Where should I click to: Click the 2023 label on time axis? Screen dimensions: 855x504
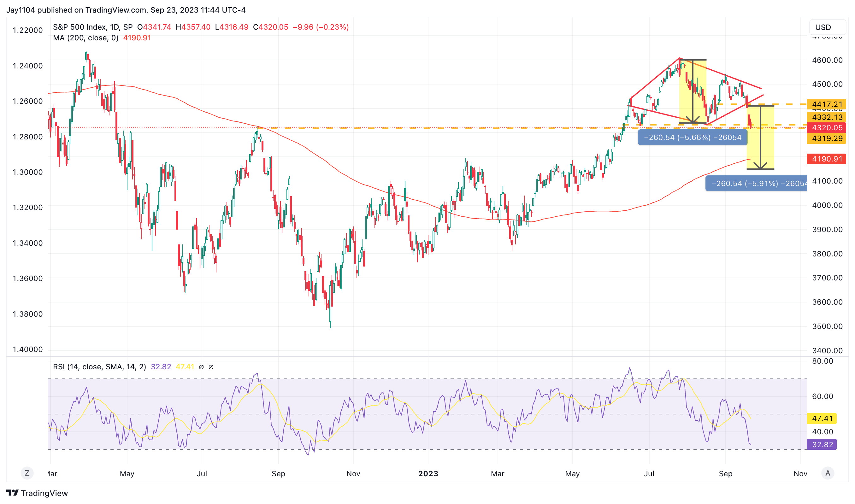click(x=428, y=473)
